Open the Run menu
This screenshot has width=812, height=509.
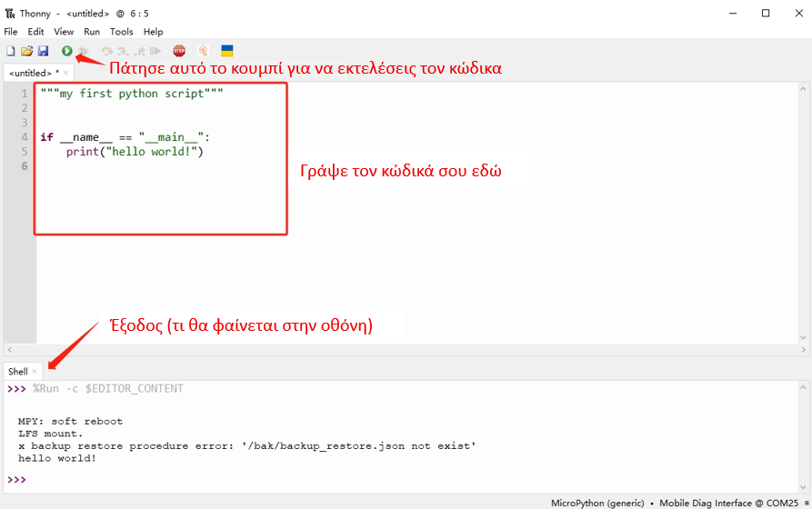[x=92, y=32]
